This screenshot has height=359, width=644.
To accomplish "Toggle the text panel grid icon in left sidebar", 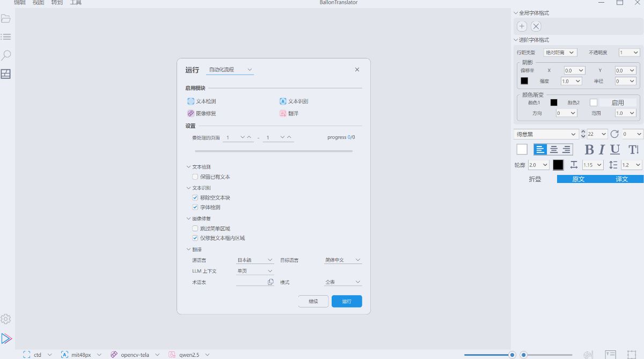I will click(x=6, y=74).
